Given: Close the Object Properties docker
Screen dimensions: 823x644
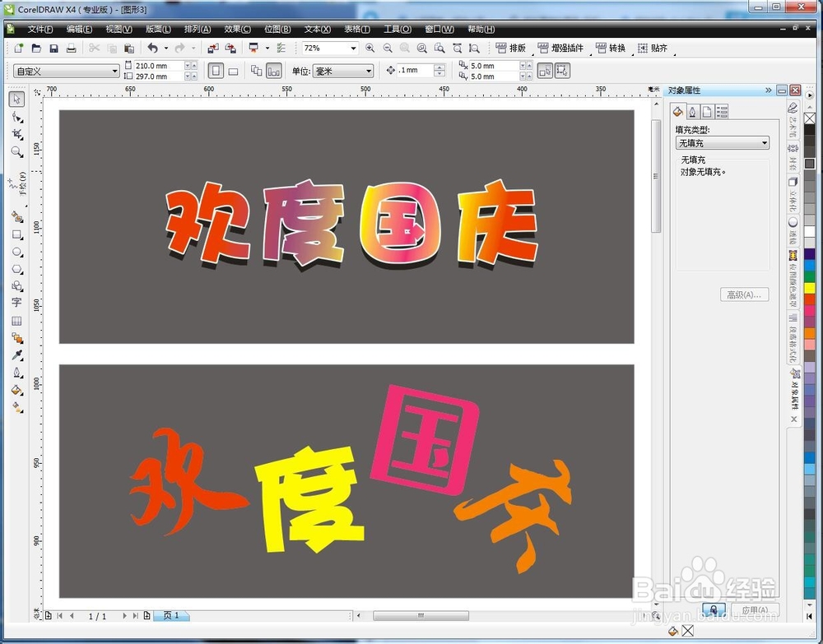Looking at the screenshot, I should (x=795, y=90).
